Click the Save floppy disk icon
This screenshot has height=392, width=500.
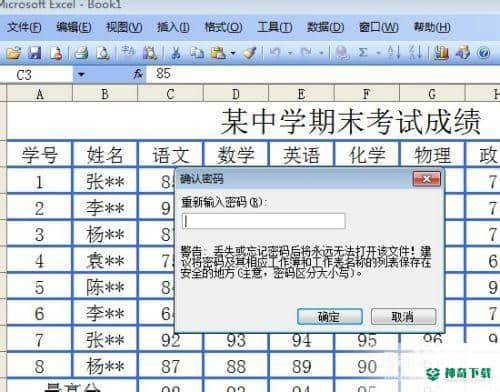tap(35, 53)
